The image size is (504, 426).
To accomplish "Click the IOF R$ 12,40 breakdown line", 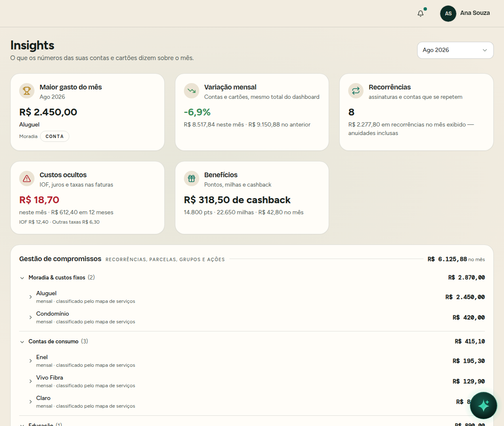I will click(60, 222).
